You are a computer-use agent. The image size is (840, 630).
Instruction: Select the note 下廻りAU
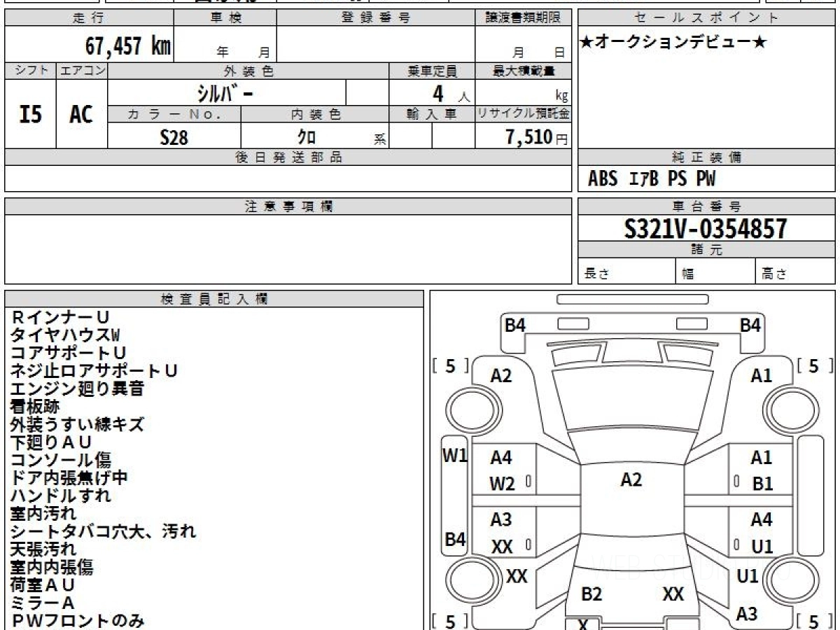(51, 442)
